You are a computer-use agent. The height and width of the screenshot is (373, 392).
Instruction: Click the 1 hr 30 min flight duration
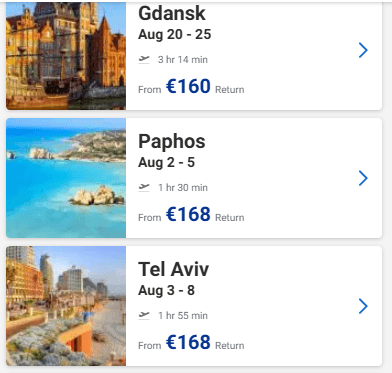183,188
